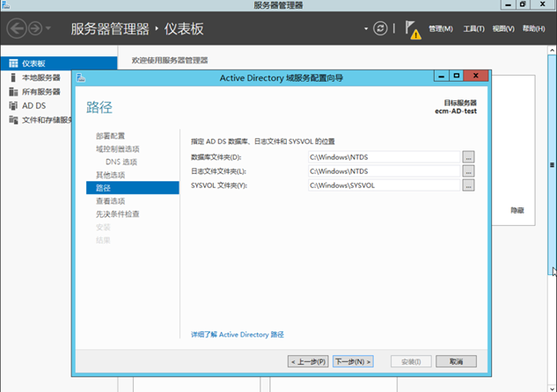Click the back navigation arrow icon
Screen dimensions: 557x392
pos(17,29)
